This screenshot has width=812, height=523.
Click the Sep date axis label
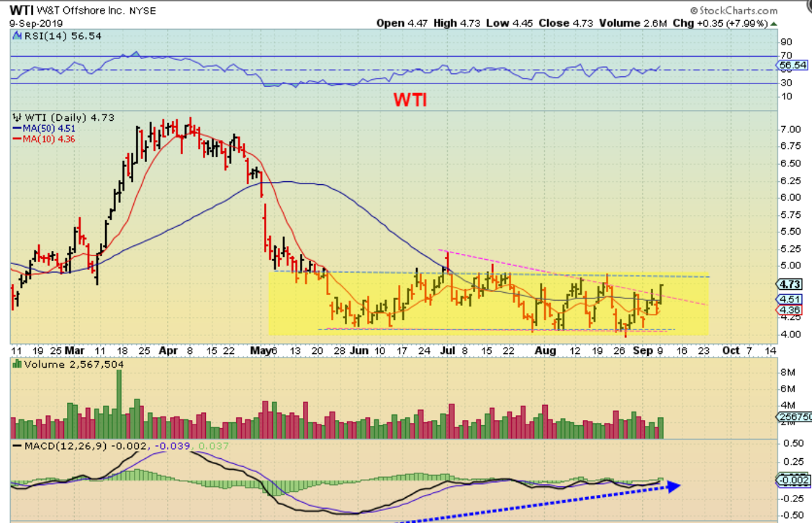[x=643, y=351]
